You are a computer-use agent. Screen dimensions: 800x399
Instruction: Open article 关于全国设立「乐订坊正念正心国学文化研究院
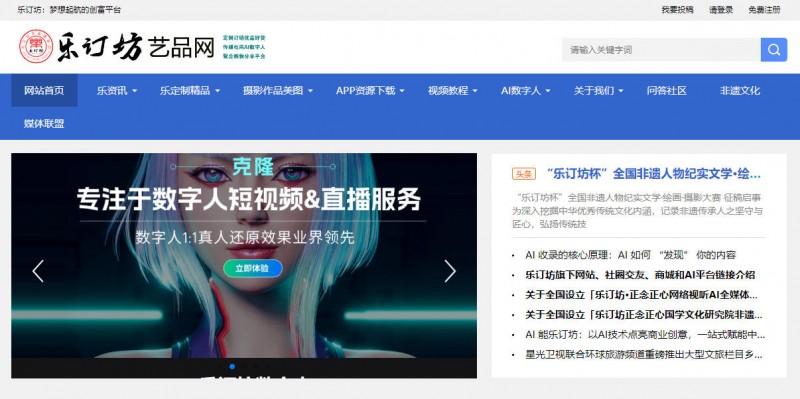tap(643, 314)
